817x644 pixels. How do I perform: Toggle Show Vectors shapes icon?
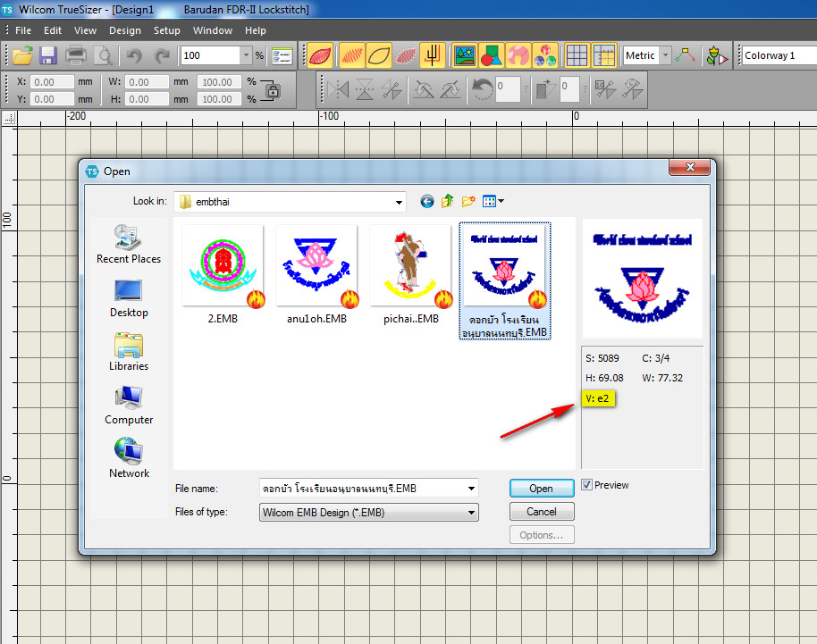point(492,55)
